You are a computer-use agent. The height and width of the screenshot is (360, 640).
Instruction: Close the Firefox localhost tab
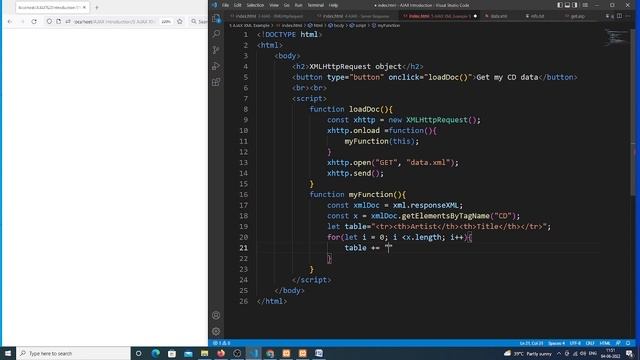coord(84,7)
